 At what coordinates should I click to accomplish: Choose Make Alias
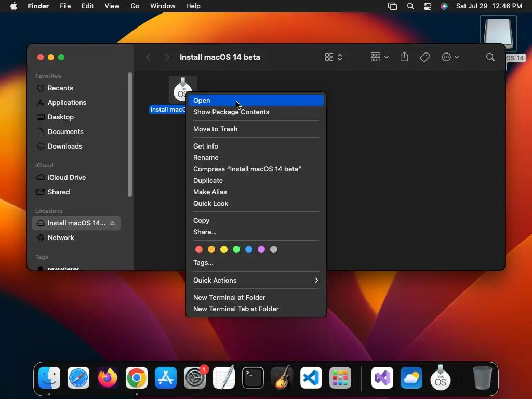pyautogui.click(x=256, y=192)
